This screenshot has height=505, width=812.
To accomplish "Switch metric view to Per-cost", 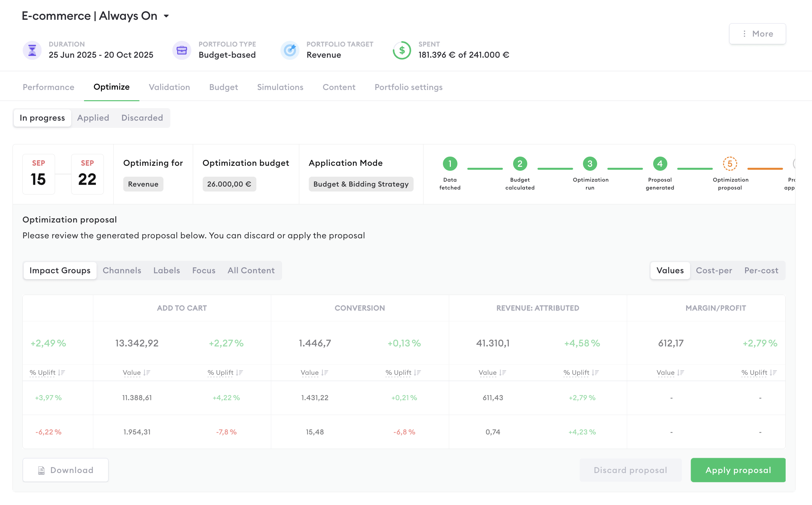I will 761,270.
